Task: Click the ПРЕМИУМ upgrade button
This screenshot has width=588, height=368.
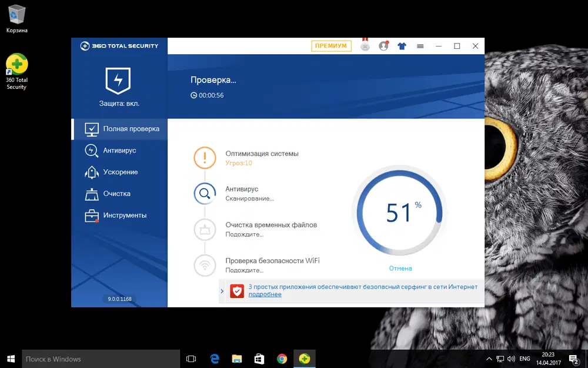Action: click(331, 46)
